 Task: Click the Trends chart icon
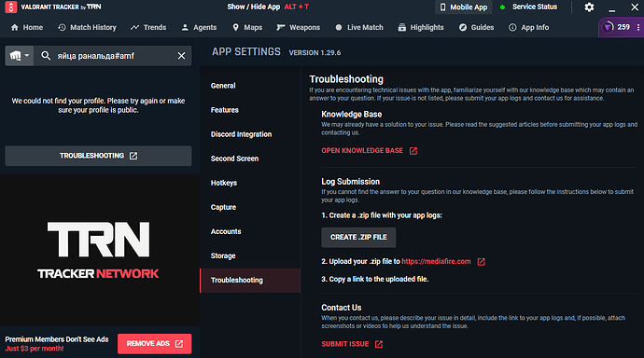tap(134, 27)
